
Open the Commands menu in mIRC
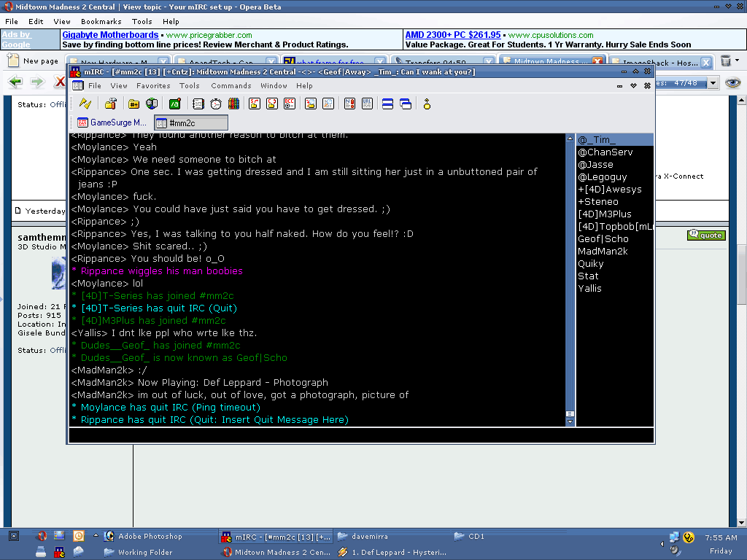[x=231, y=86]
